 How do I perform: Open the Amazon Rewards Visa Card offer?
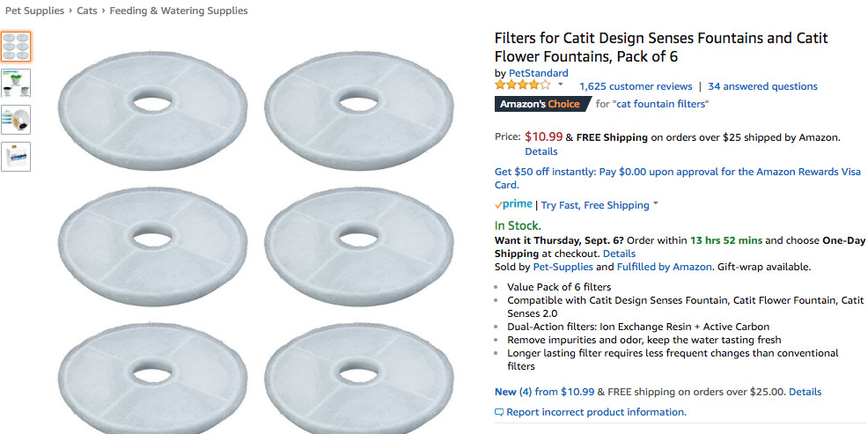[678, 179]
